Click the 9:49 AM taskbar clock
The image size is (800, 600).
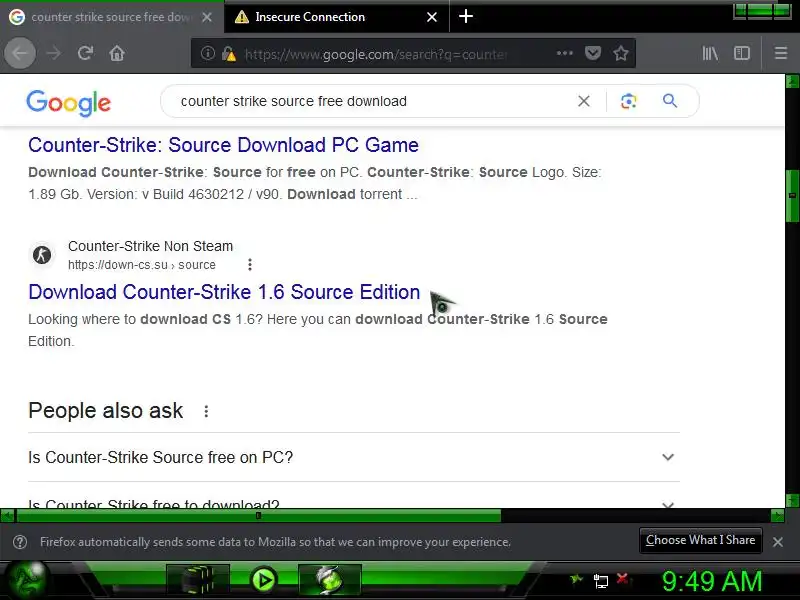pyautogui.click(x=712, y=581)
